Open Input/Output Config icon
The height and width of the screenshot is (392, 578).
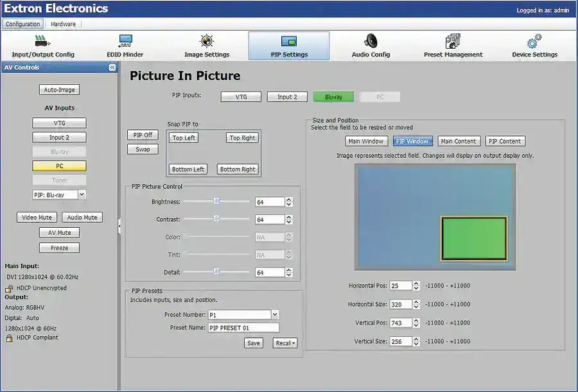(x=43, y=42)
